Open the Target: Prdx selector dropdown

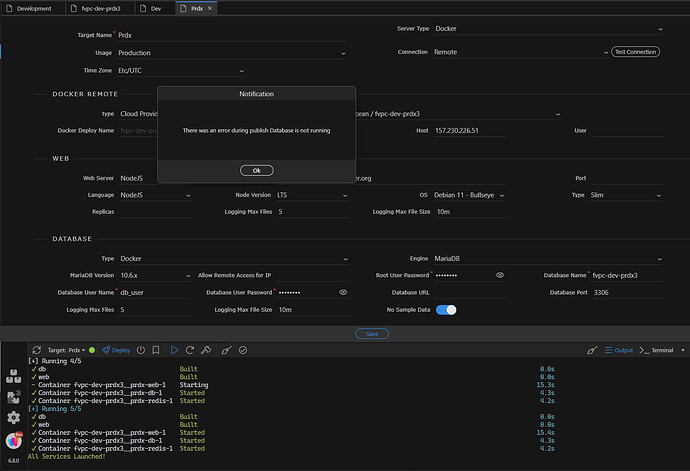66,350
